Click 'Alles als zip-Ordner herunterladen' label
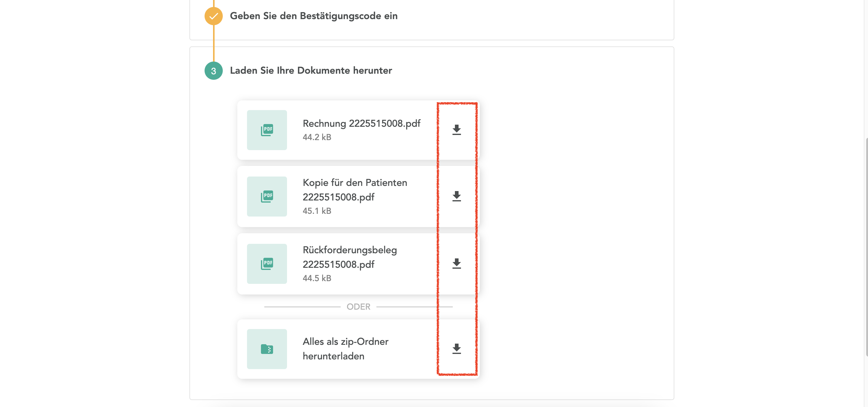 point(346,349)
